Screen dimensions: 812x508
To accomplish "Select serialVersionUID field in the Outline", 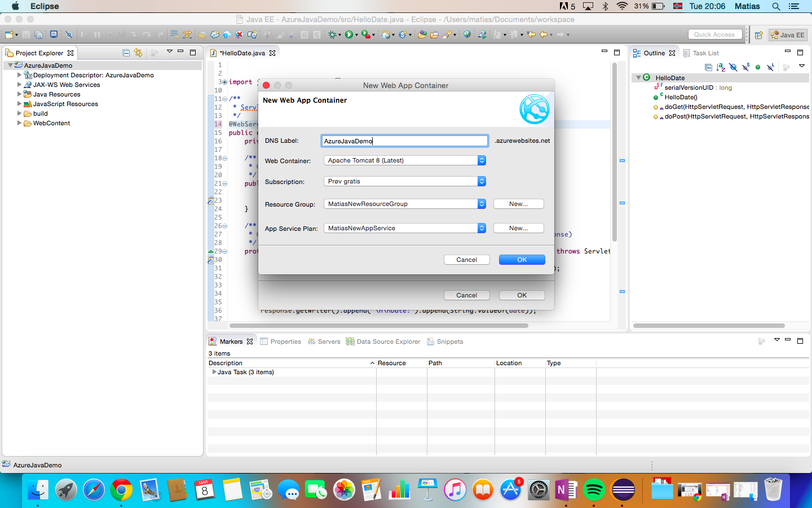I will pos(698,87).
